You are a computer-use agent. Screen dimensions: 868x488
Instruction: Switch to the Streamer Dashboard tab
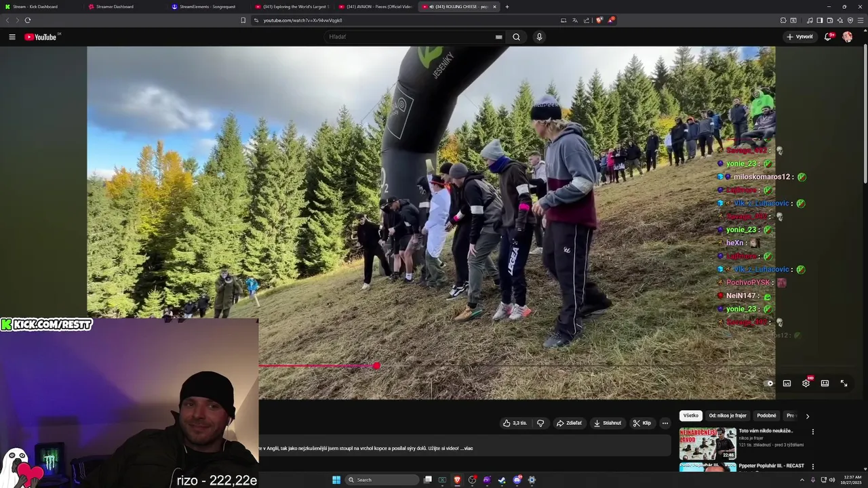(x=125, y=7)
